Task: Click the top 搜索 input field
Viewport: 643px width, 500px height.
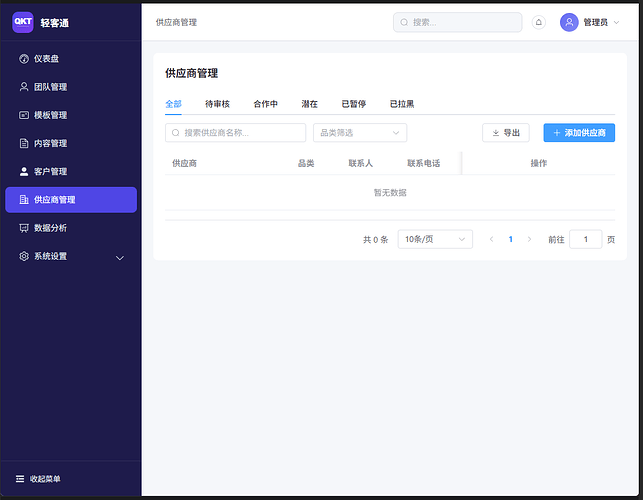Action: coord(457,22)
